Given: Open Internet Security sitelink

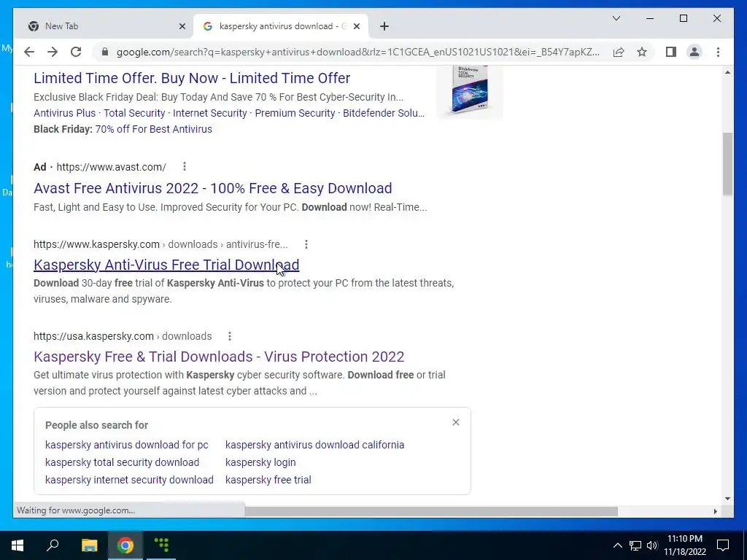Looking at the screenshot, I should coord(209,113).
